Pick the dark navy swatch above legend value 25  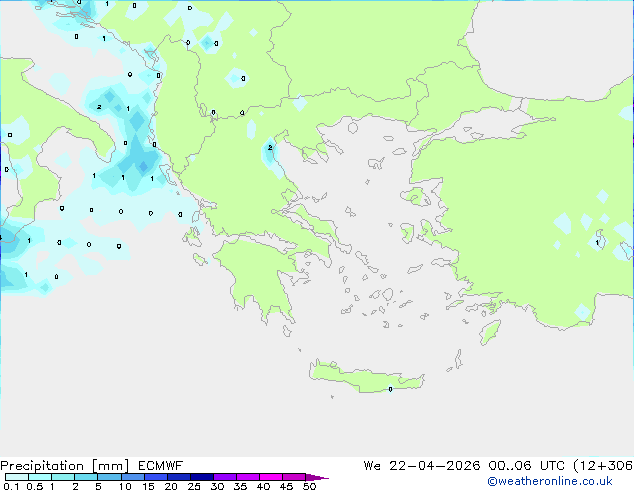click(x=202, y=477)
